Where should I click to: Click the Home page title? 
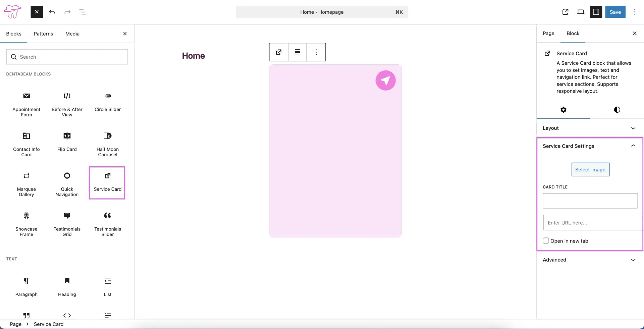point(194,56)
